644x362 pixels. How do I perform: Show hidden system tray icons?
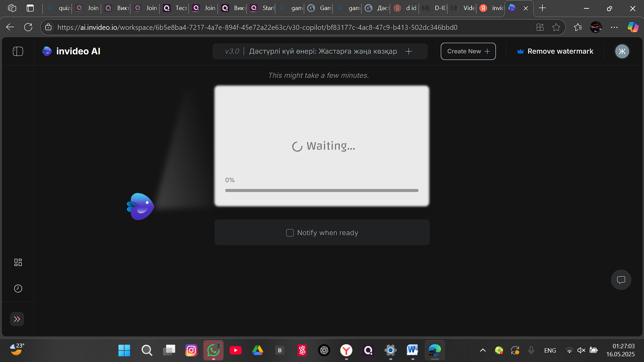click(x=483, y=350)
